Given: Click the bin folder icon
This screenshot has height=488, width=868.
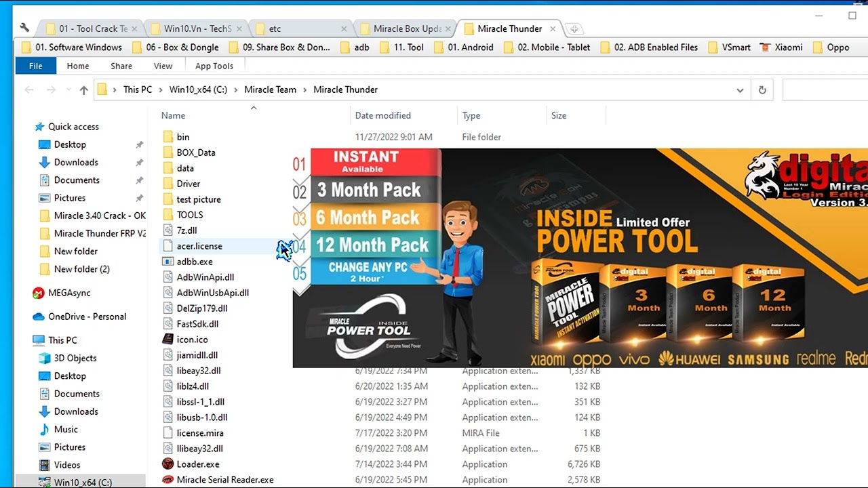Looking at the screenshot, I should tap(168, 137).
